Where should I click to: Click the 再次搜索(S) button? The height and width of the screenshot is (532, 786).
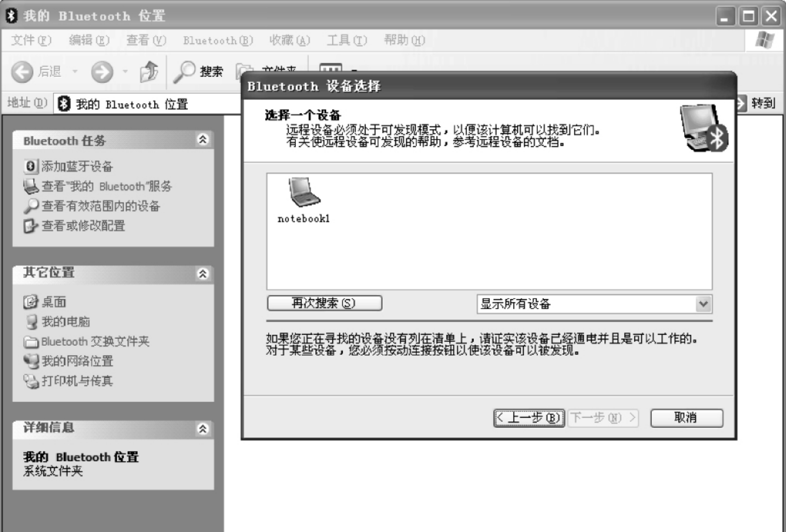pos(325,303)
